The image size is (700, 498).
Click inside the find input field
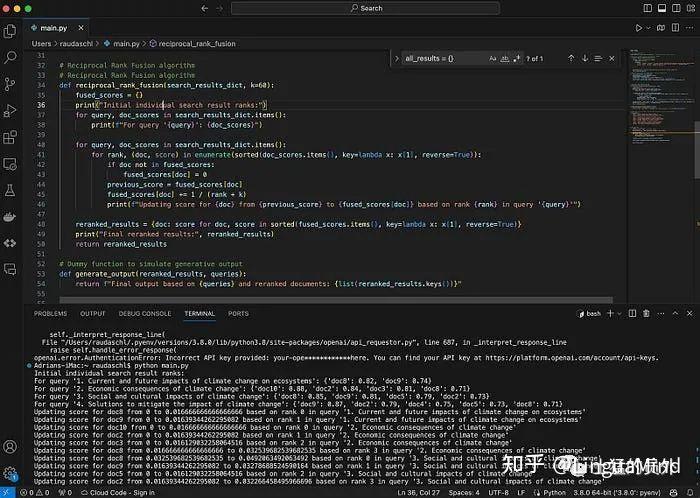tap(443, 58)
